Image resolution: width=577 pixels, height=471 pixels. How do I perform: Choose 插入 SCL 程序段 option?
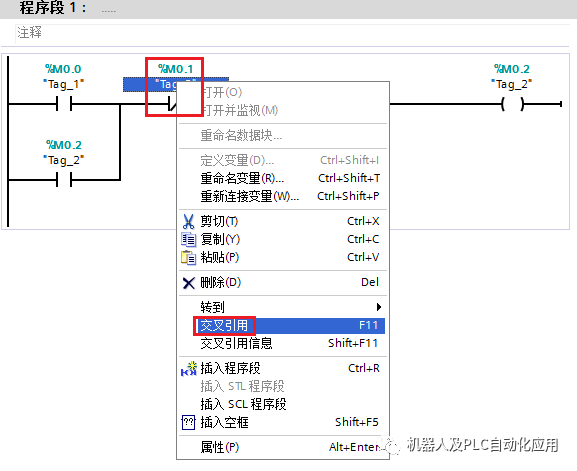[x=282, y=404]
